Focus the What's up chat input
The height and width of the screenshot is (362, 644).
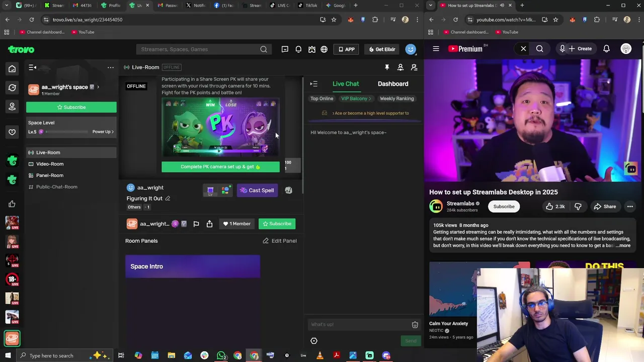click(359, 324)
